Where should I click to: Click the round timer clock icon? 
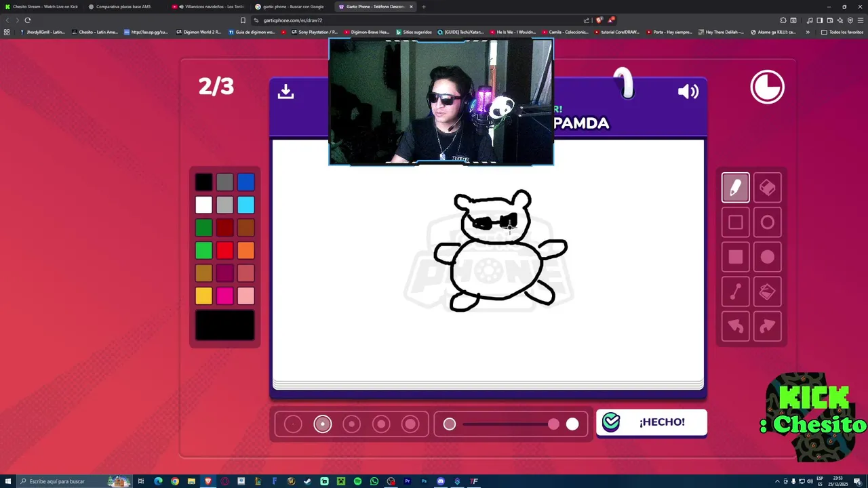[x=767, y=87]
